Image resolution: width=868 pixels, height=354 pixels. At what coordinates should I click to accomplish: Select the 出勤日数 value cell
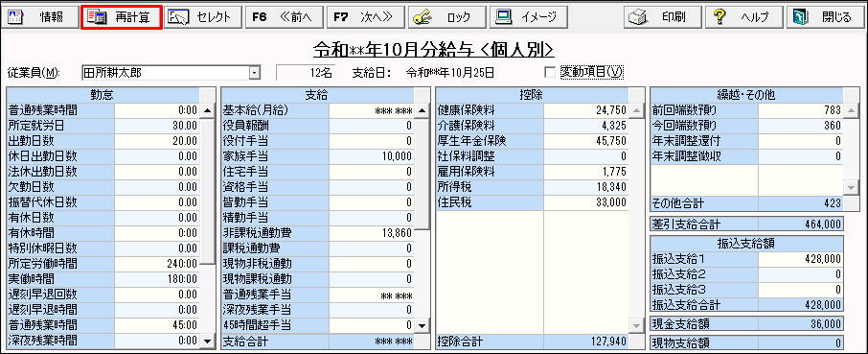[157, 141]
